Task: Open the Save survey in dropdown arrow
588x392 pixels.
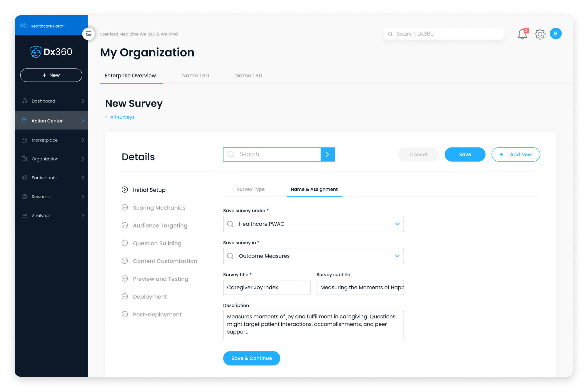Action: pos(397,256)
